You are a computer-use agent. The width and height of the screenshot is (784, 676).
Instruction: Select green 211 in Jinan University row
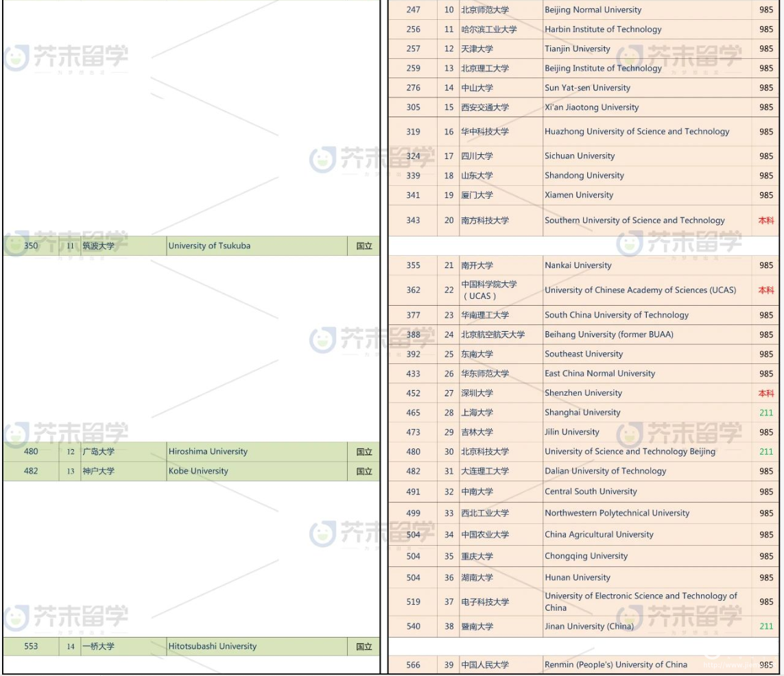pyautogui.click(x=766, y=627)
